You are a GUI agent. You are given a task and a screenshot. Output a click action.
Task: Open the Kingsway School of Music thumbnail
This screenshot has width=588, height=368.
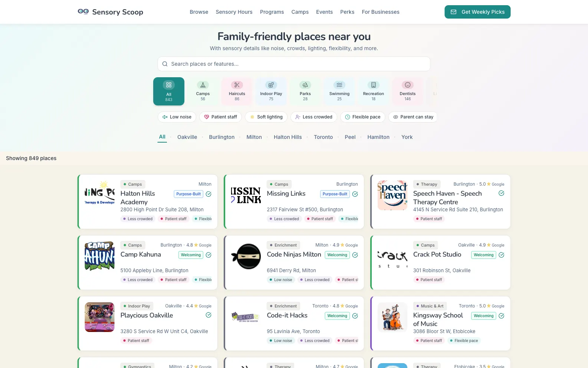click(x=392, y=317)
